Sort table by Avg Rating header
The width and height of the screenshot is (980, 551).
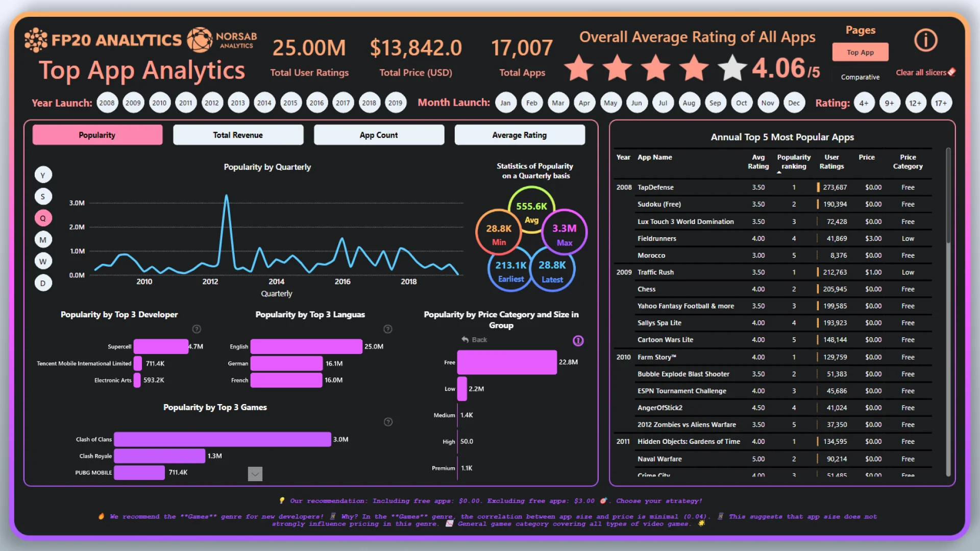point(758,162)
